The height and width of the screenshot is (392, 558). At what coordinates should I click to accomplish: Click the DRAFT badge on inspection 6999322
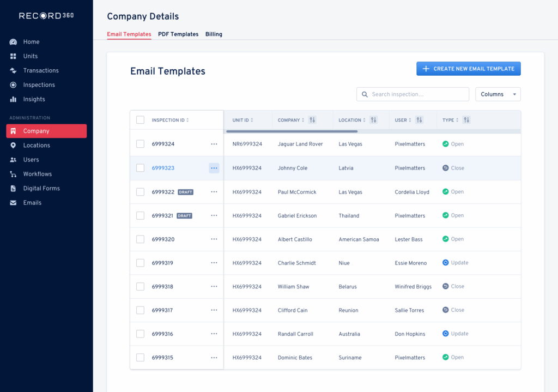[x=185, y=192]
